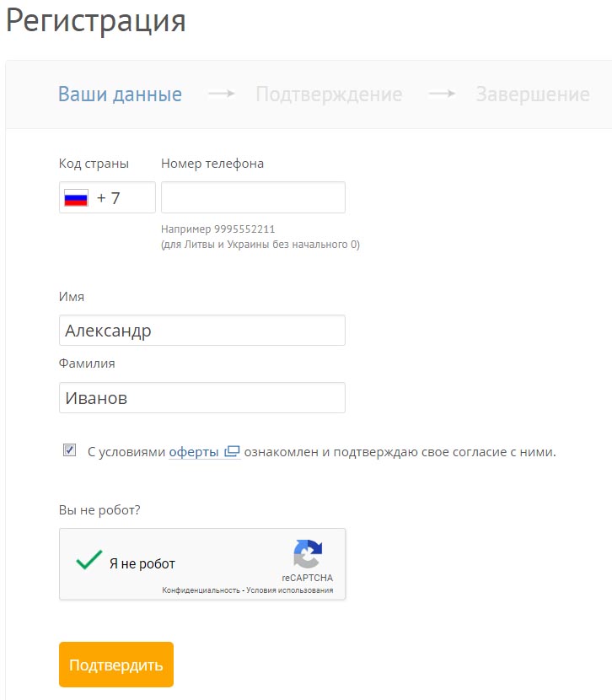The width and height of the screenshot is (612, 700).
Task: Open the оферты link
Action: (194, 451)
